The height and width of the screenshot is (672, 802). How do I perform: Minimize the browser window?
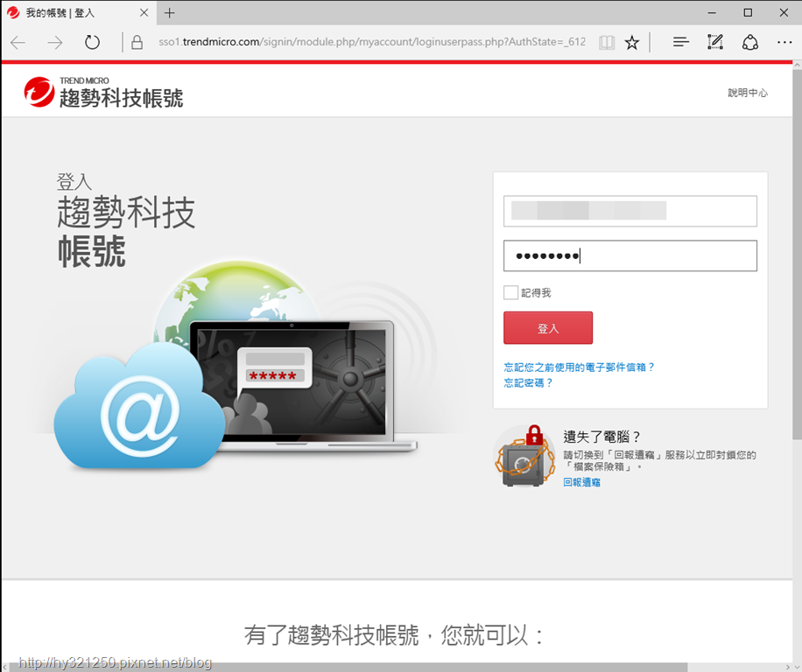click(712, 13)
